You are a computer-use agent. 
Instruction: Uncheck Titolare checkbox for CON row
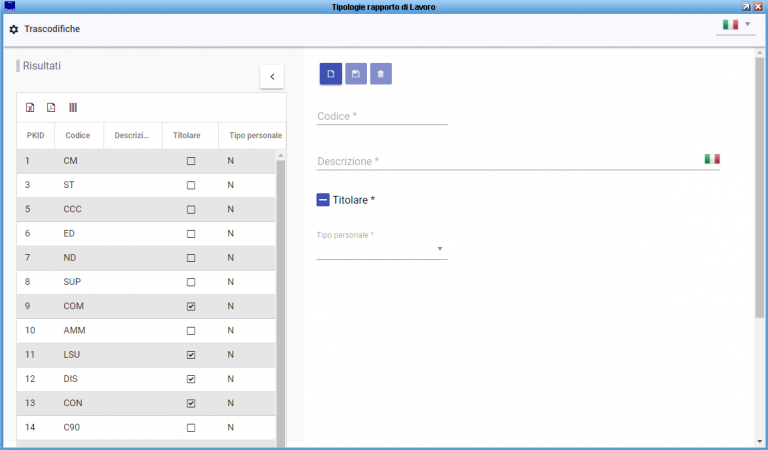click(191, 403)
